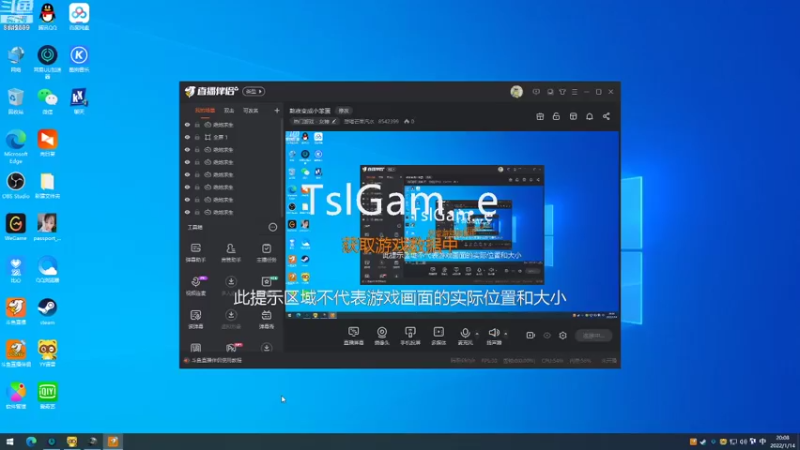Open OBS Studio desktop shortcut
800x450 pixels.
click(x=16, y=186)
